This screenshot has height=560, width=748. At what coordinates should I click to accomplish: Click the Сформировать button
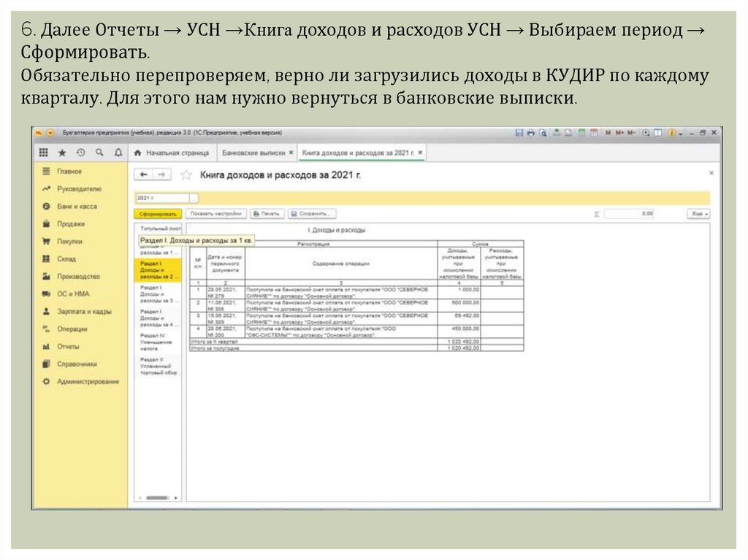157,214
